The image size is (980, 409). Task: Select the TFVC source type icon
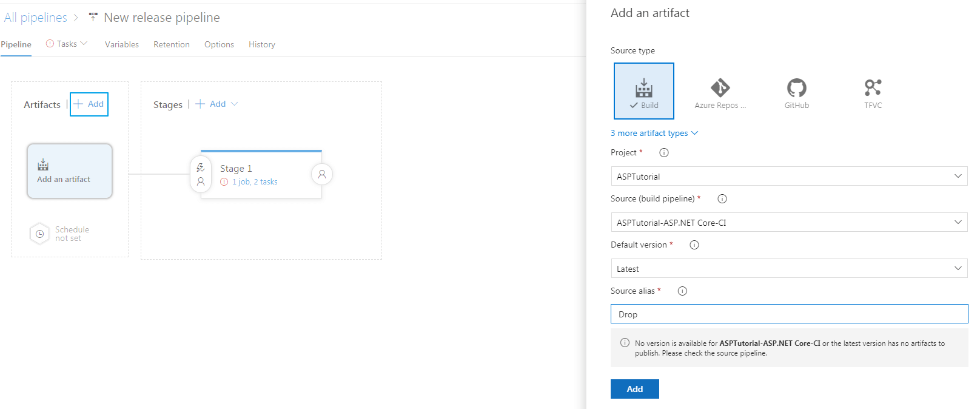point(873,90)
